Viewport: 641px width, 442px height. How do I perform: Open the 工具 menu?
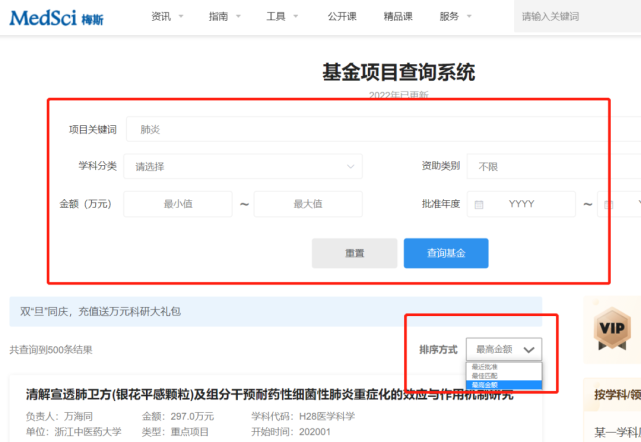coord(282,16)
